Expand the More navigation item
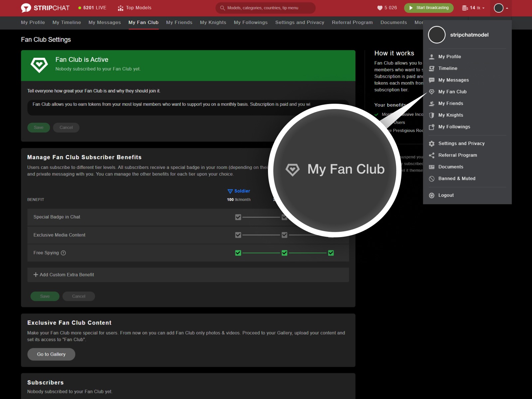 [x=419, y=22]
